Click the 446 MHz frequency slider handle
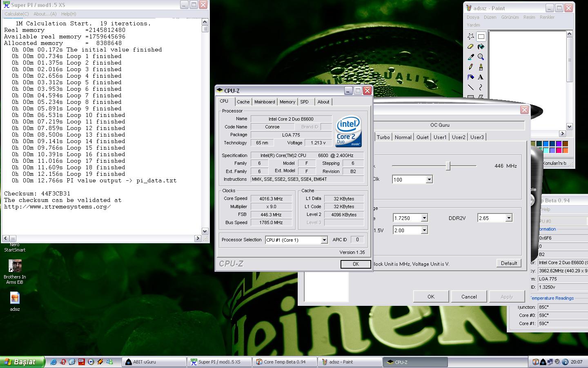588x368 pixels. [x=448, y=166]
